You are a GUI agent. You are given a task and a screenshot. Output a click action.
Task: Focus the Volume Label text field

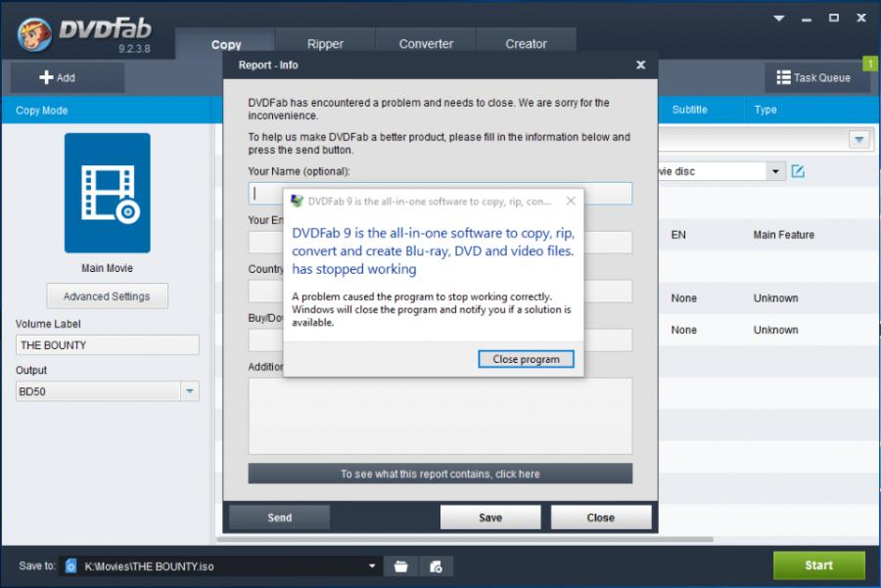click(x=107, y=344)
